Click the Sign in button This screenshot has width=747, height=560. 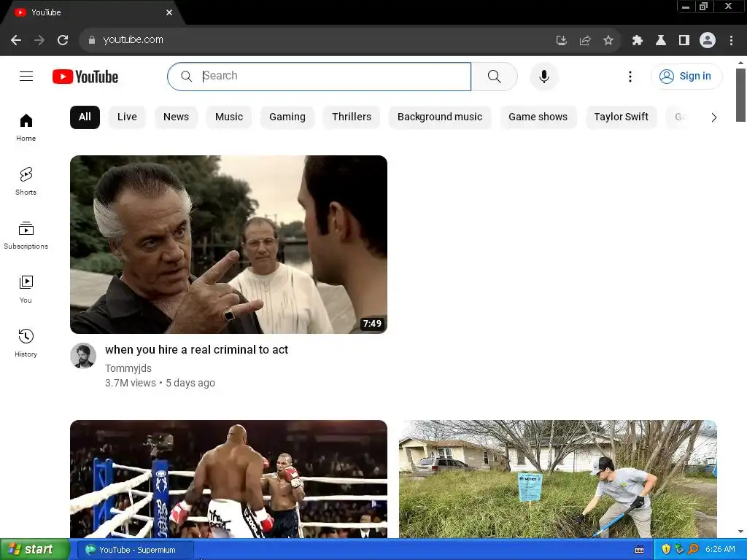tap(686, 76)
